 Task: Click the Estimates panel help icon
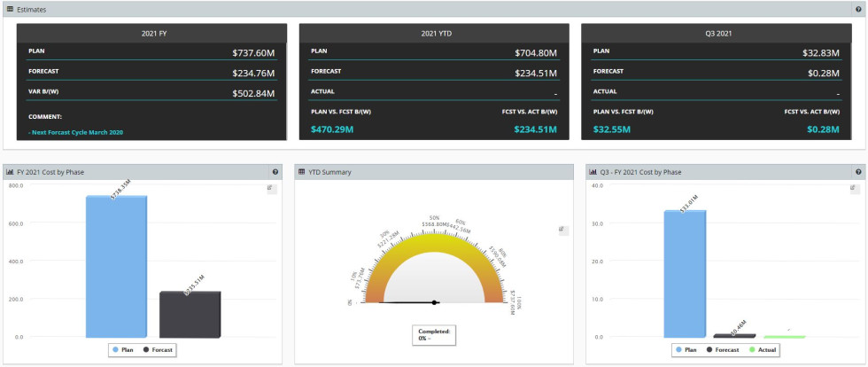point(858,9)
